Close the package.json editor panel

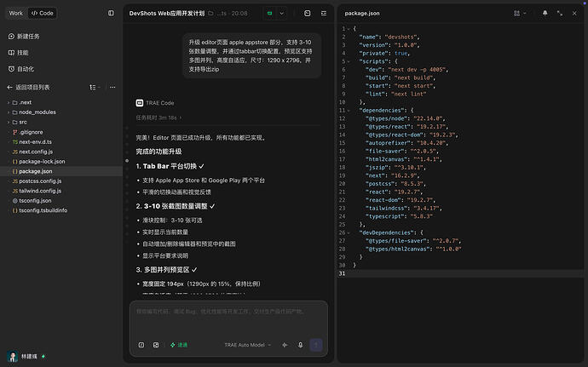(x=574, y=13)
